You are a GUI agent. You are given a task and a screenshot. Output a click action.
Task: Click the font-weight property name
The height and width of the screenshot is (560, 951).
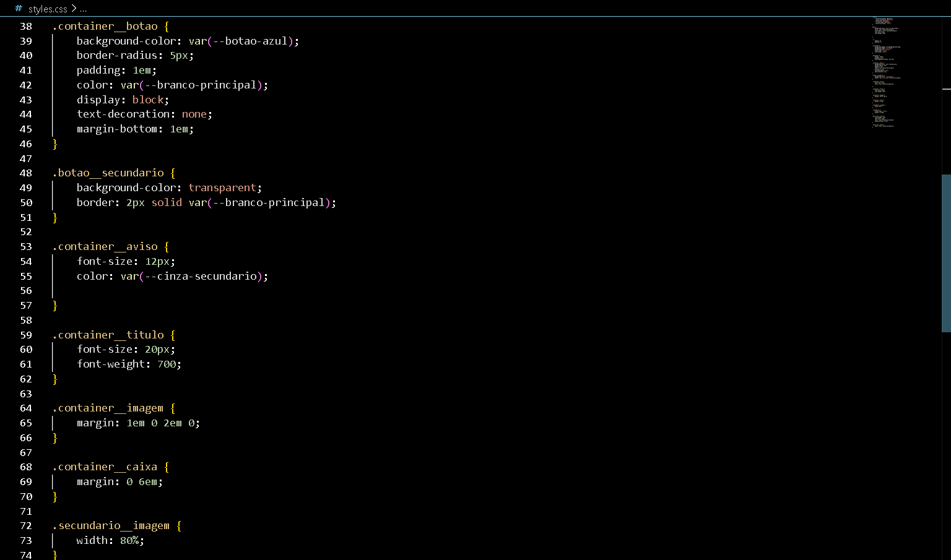pyautogui.click(x=110, y=364)
